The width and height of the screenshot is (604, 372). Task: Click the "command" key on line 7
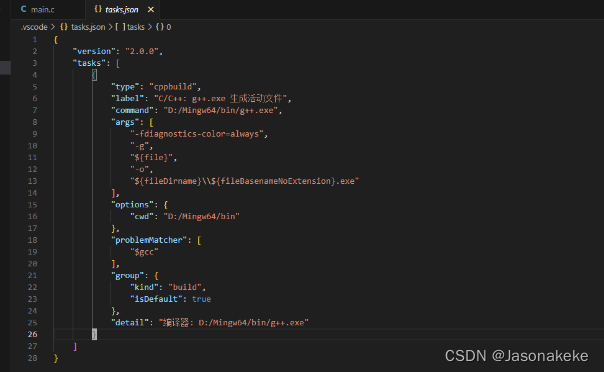132,111
